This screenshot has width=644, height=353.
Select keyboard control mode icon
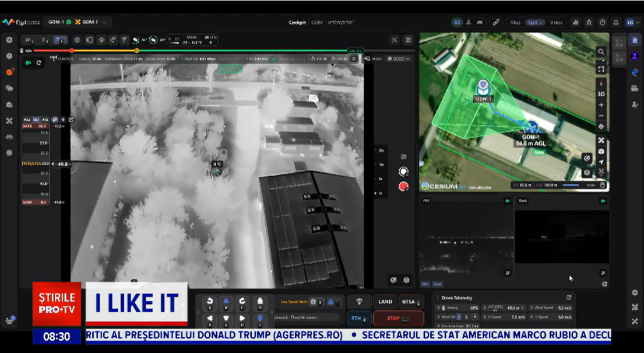pos(457,23)
